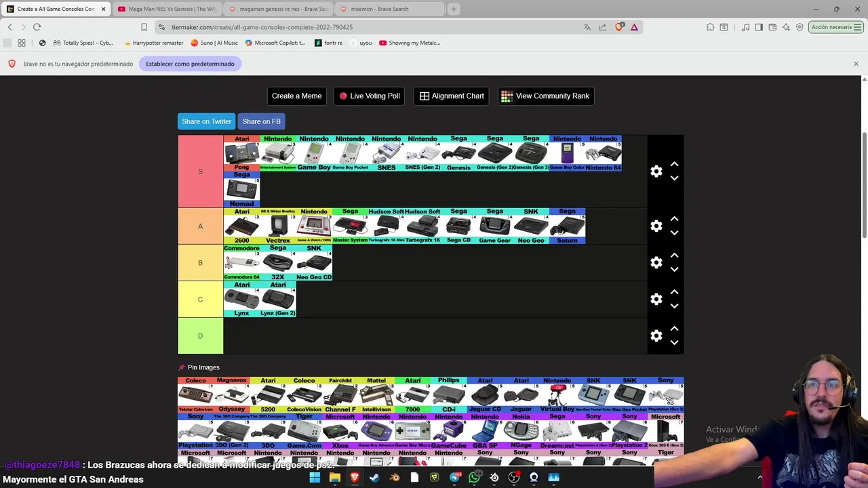
Task: Open WhatsApp from the taskbar
Action: (x=474, y=478)
